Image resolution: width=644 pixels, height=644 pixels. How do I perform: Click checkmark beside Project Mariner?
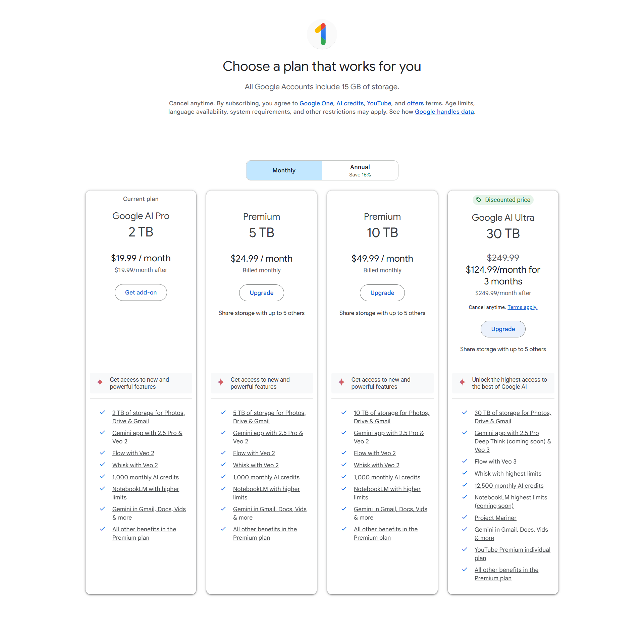[x=465, y=517]
